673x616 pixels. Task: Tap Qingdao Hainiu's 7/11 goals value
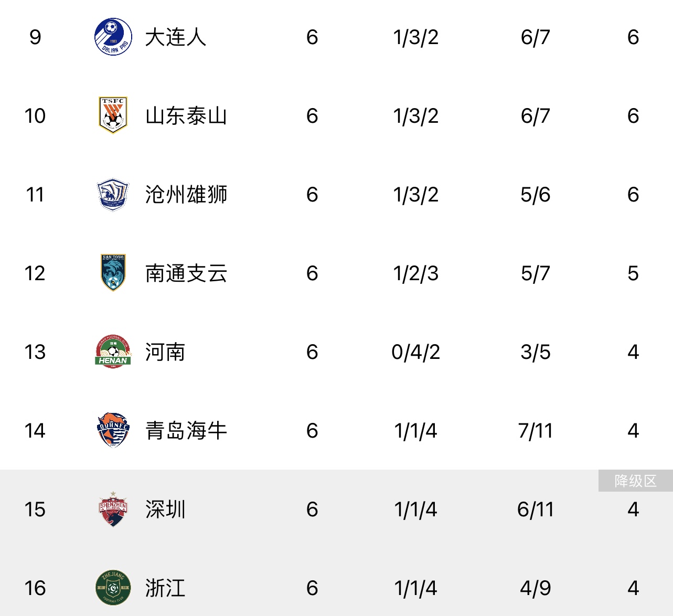536,431
